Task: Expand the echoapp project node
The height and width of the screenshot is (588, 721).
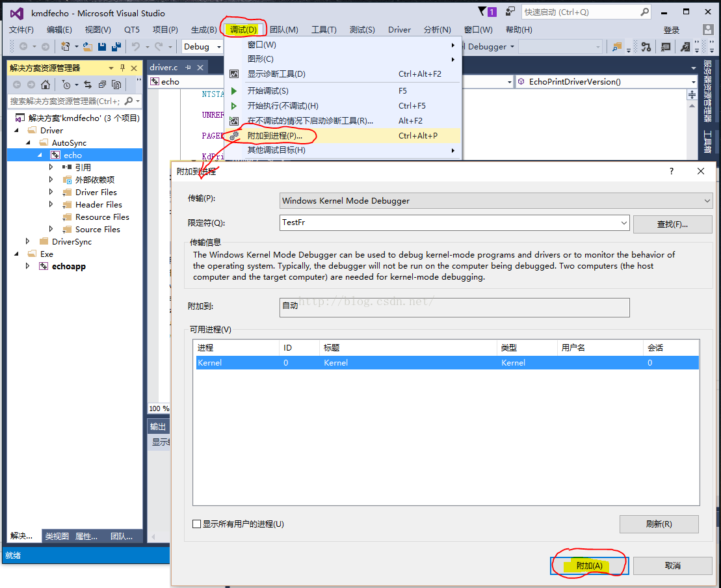Action: [27, 266]
